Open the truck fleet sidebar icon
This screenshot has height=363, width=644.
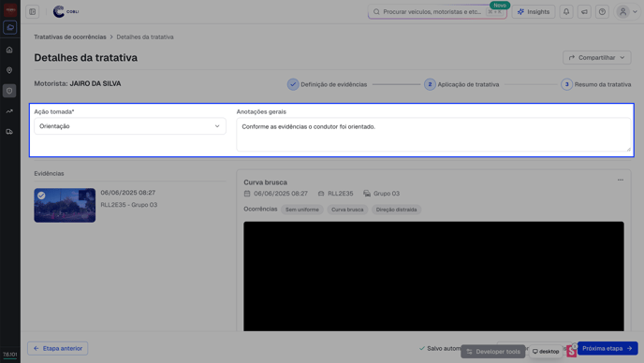coord(9,132)
